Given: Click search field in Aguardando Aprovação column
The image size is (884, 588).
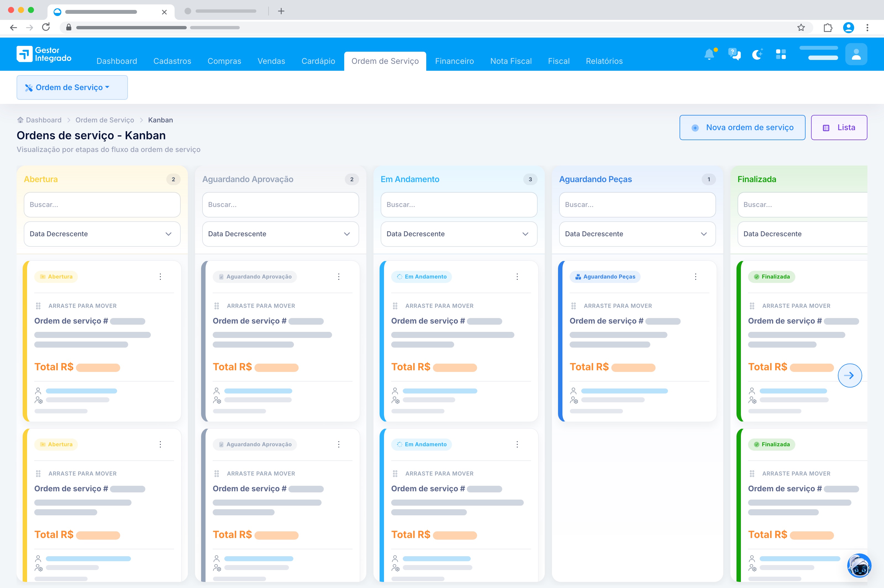Looking at the screenshot, I should click(280, 205).
